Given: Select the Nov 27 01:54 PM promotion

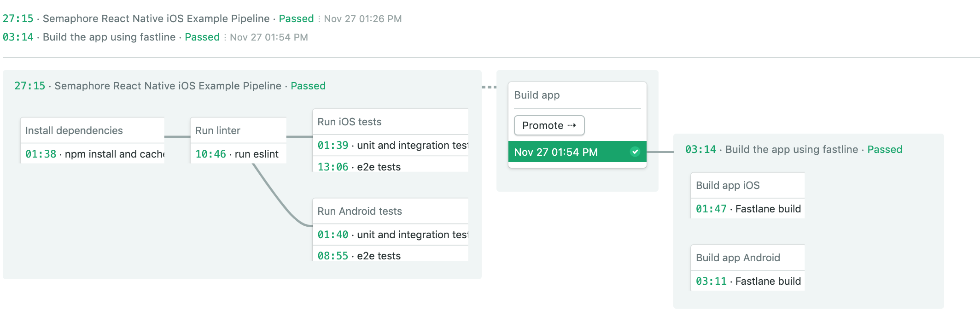Looking at the screenshot, I should click(x=556, y=152).
